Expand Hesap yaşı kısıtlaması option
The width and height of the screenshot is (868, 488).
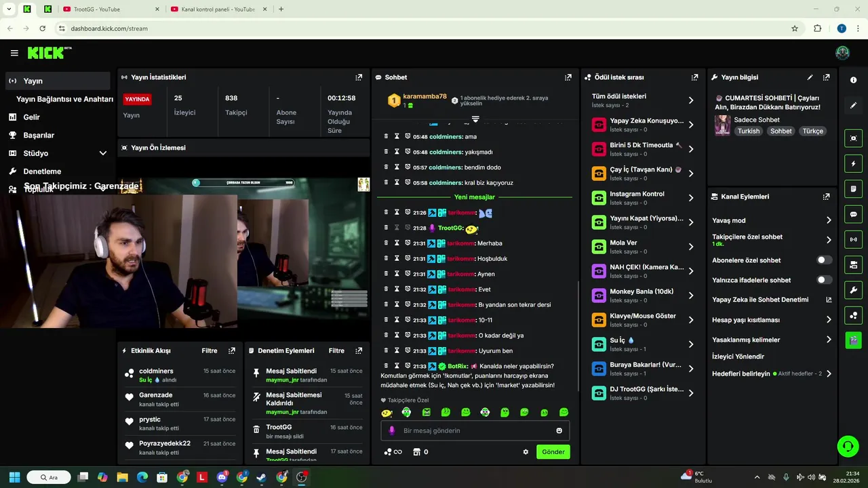click(x=829, y=320)
